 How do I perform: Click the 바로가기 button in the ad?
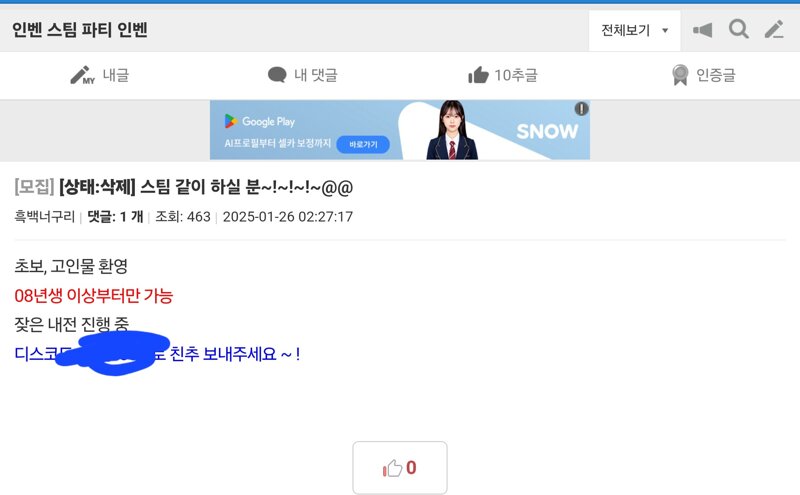(363, 144)
